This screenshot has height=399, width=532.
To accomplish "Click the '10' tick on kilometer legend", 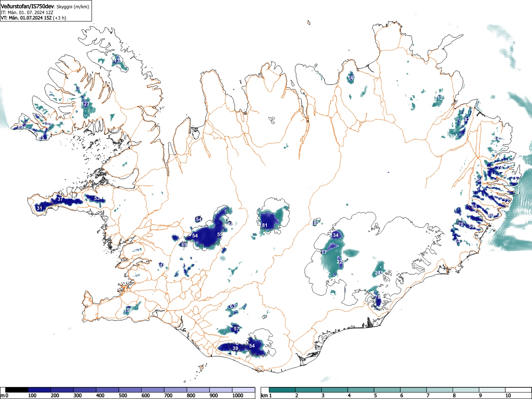I will 508,396.
